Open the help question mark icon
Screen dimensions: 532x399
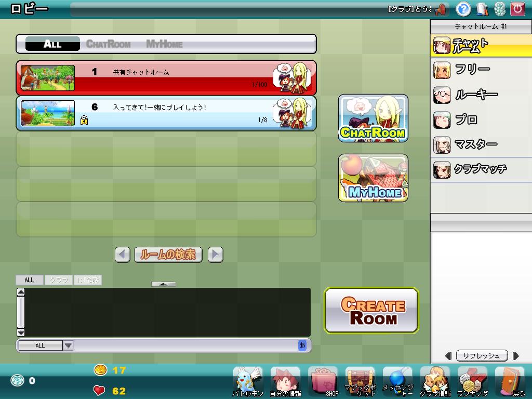[463, 9]
